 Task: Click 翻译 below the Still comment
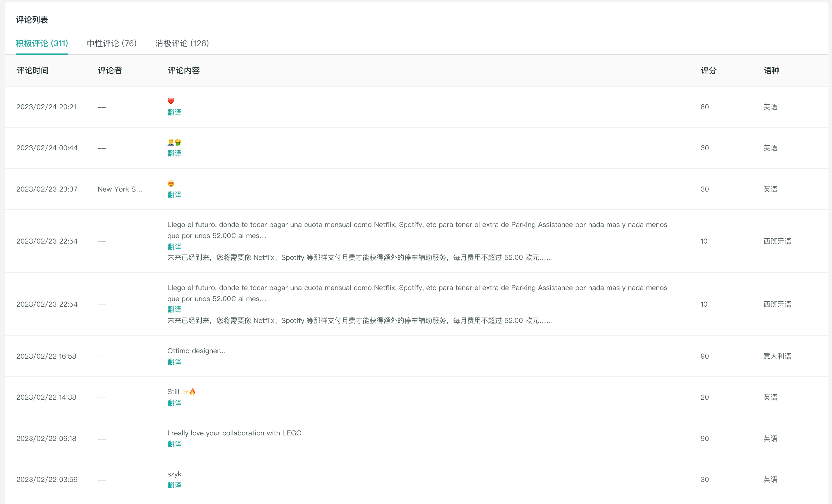tap(174, 403)
